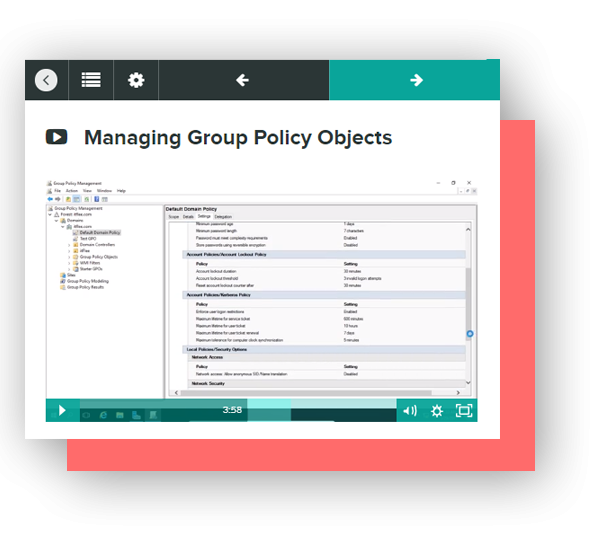Open video player settings gear
The image size is (600, 552).
pyautogui.click(x=436, y=410)
